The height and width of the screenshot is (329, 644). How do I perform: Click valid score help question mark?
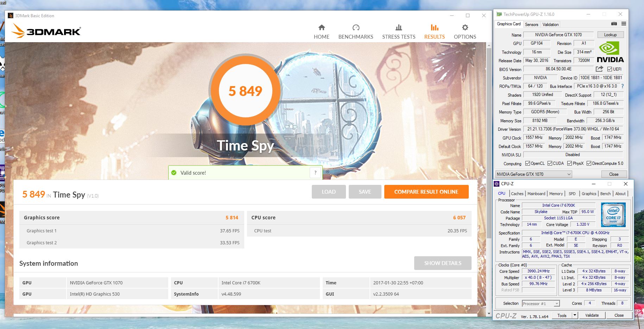(315, 173)
